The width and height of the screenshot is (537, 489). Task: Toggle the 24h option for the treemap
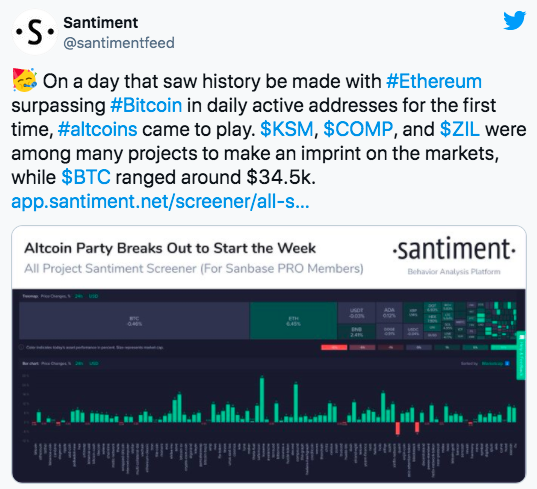(x=79, y=296)
